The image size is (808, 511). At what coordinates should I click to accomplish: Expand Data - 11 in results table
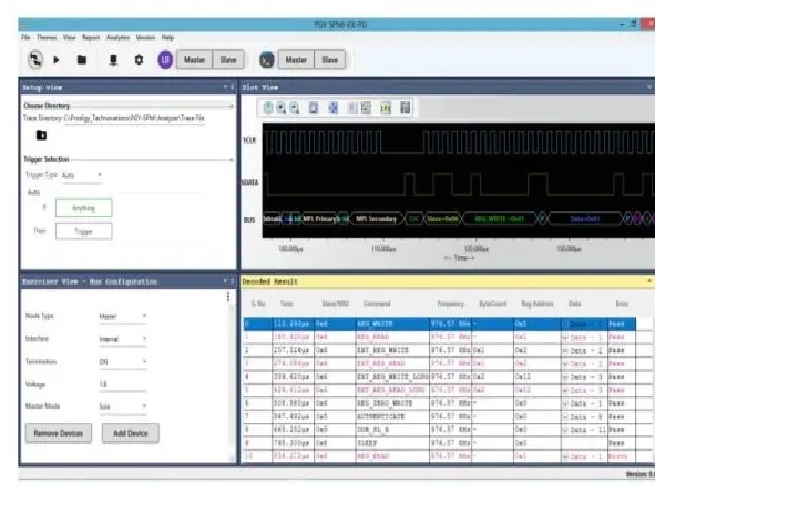coord(565,430)
